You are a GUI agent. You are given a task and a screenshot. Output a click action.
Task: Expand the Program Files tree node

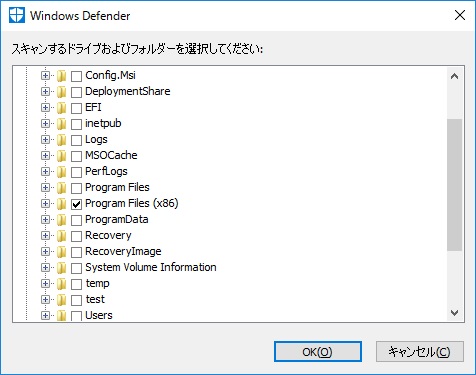coord(45,187)
